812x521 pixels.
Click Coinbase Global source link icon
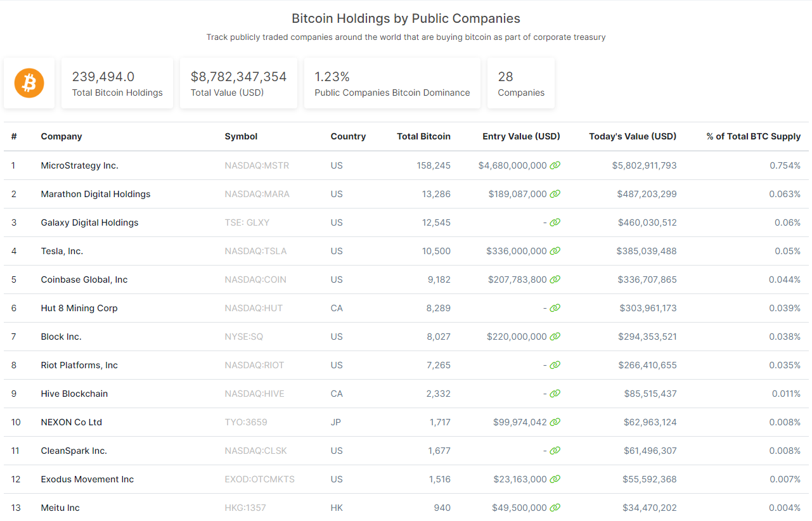555,280
